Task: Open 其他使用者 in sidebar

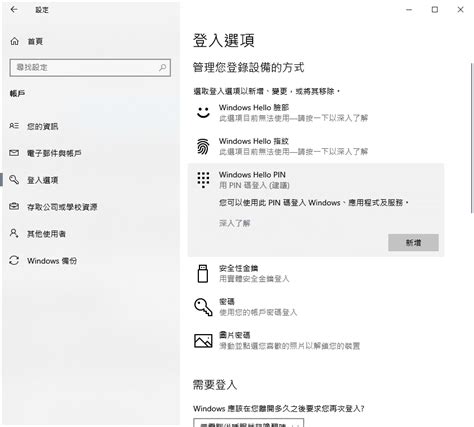Action: [x=91, y=234]
